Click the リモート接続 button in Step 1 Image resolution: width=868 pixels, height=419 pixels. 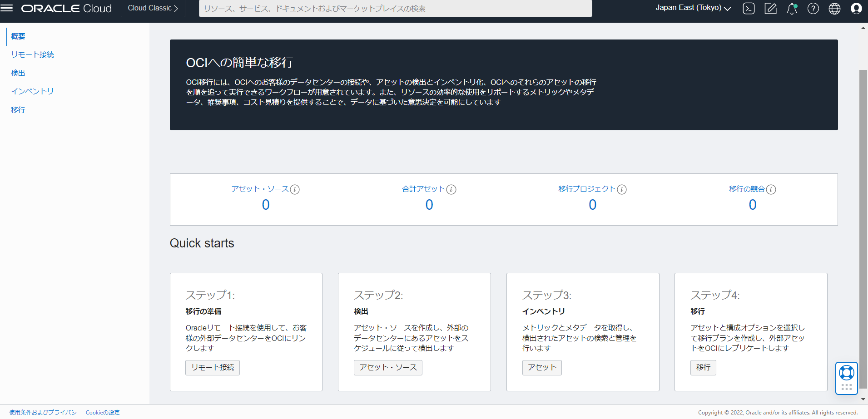[x=213, y=368]
